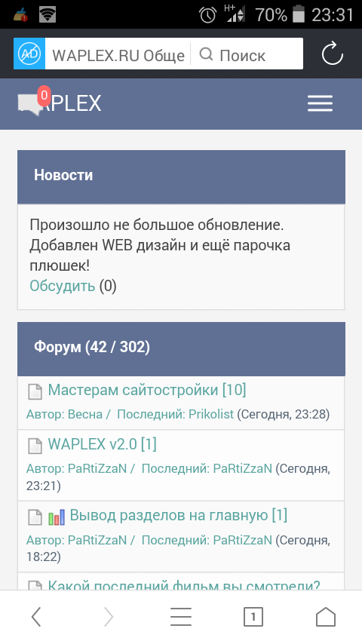Tap the red notification badge showing 0

[44, 96]
